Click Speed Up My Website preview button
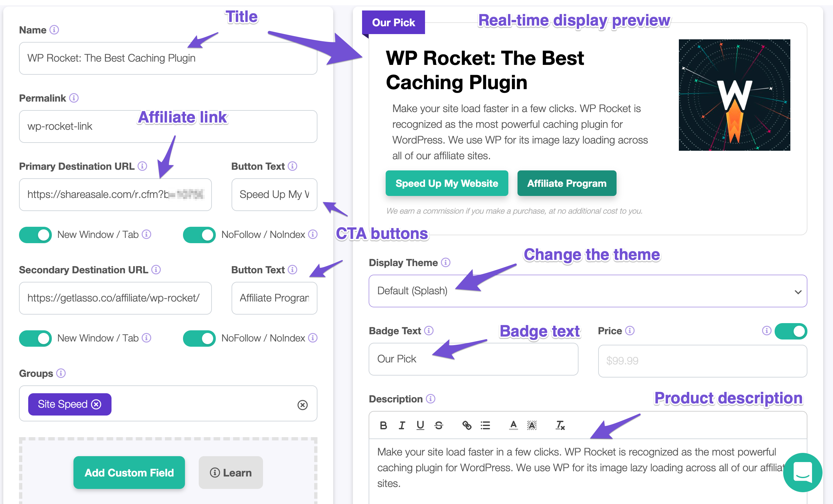 pyautogui.click(x=447, y=184)
